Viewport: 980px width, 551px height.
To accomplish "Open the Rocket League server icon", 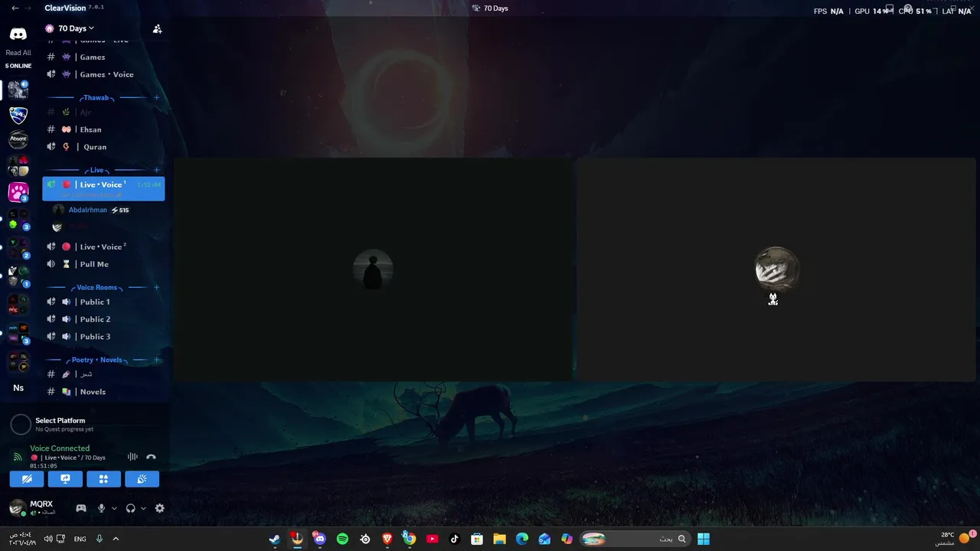I will tap(18, 115).
